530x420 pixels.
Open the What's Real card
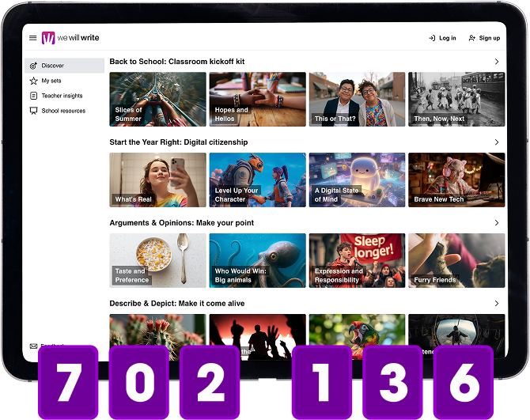point(157,180)
